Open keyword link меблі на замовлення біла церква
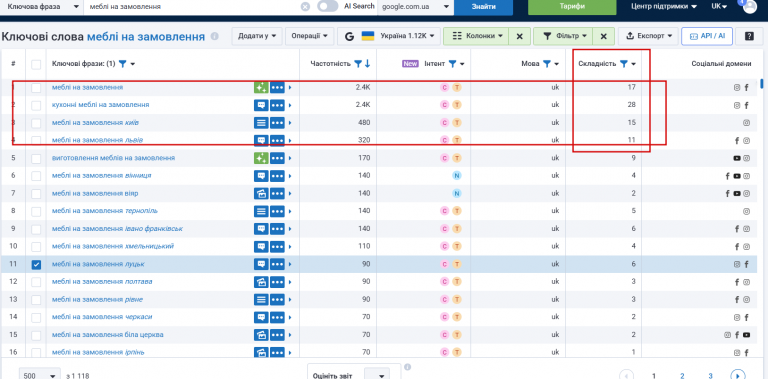Screen dimensions: 768x379 click(x=108, y=335)
